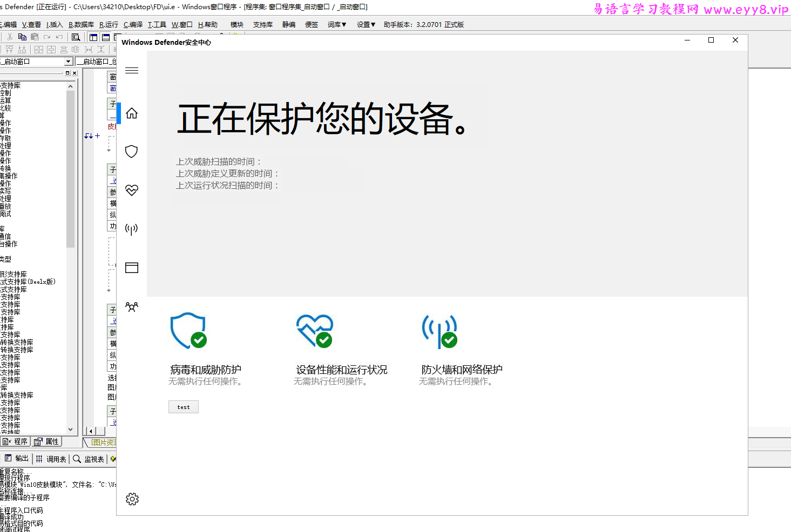
Task: Click the 便签 helper menu item
Action: pos(312,24)
